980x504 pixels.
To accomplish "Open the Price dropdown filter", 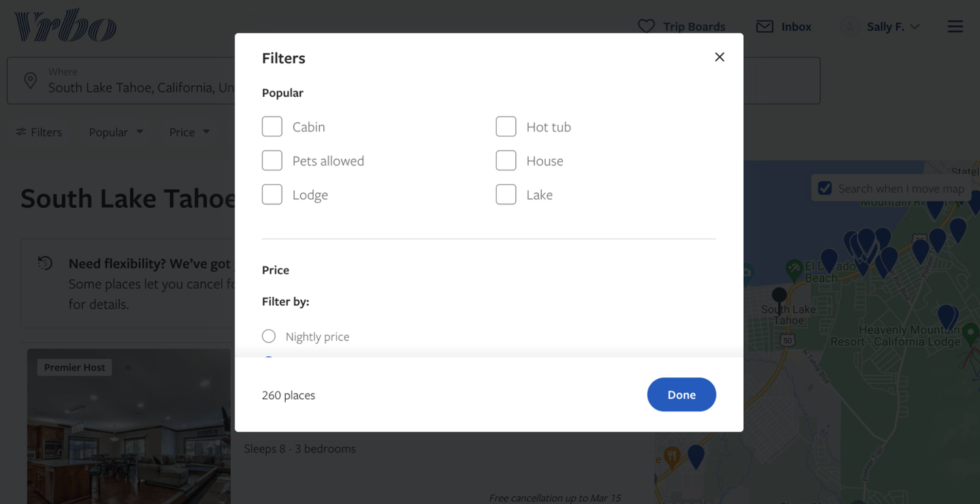I will [189, 132].
